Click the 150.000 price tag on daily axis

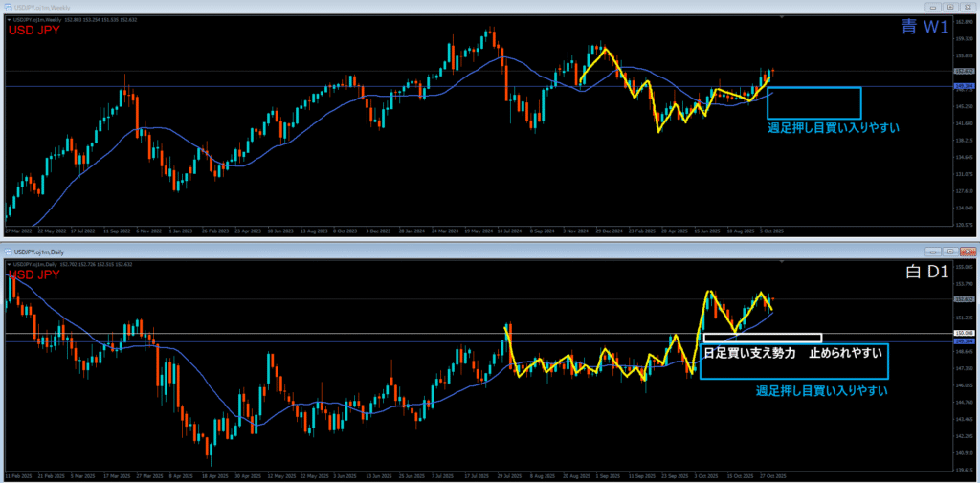(x=963, y=334)
